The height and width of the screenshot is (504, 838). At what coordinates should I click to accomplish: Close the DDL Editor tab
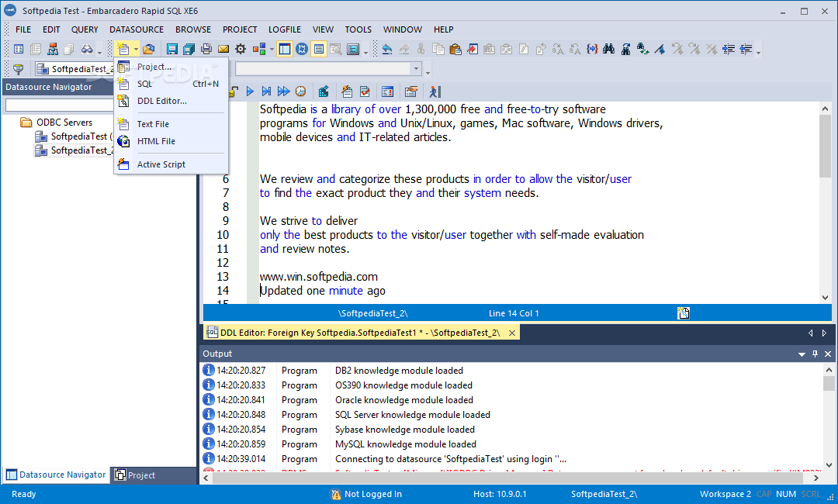click(x=511, y=333)
